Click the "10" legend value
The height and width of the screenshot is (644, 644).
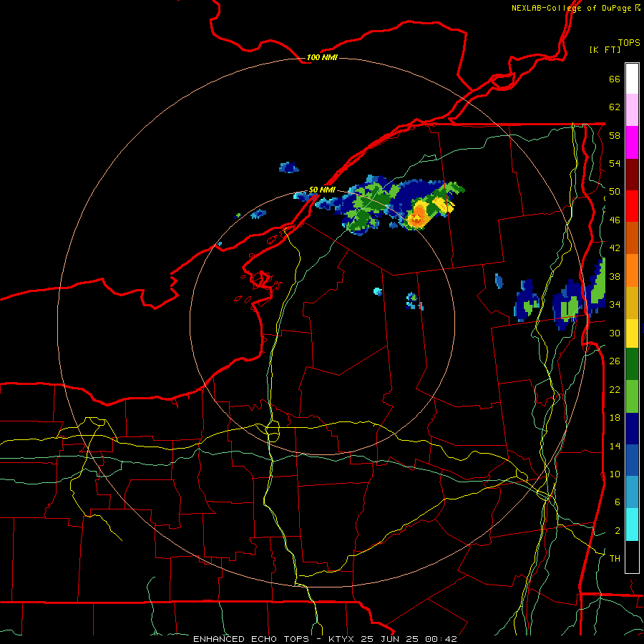pos(615,474)
